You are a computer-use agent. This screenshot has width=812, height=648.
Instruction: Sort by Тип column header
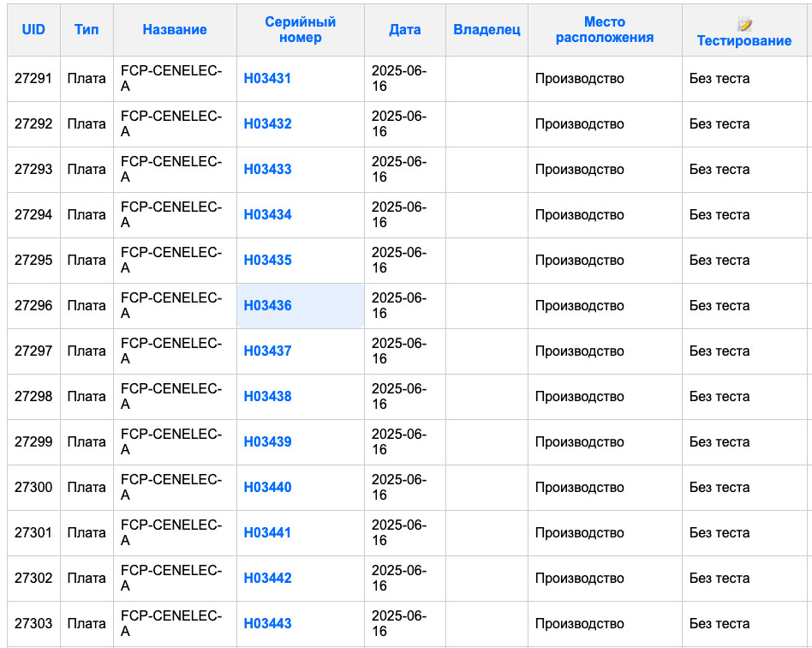pos(87,29)
